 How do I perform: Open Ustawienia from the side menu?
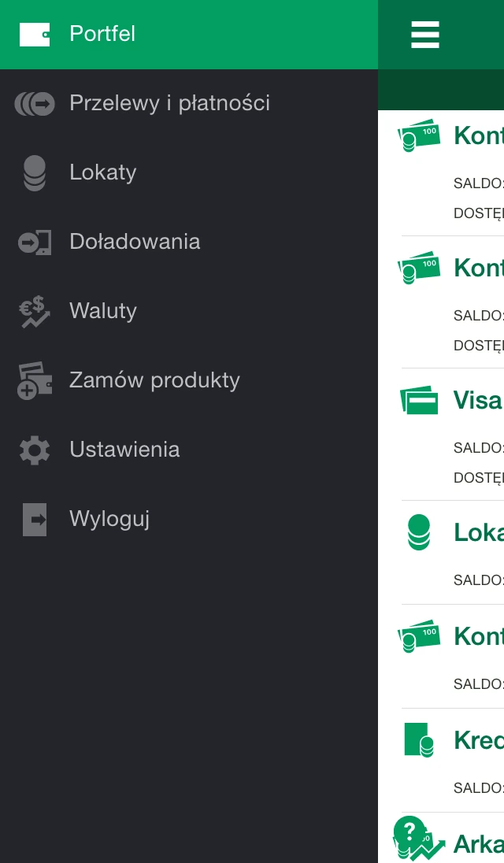pyautogui.click(x=189, y=450)
